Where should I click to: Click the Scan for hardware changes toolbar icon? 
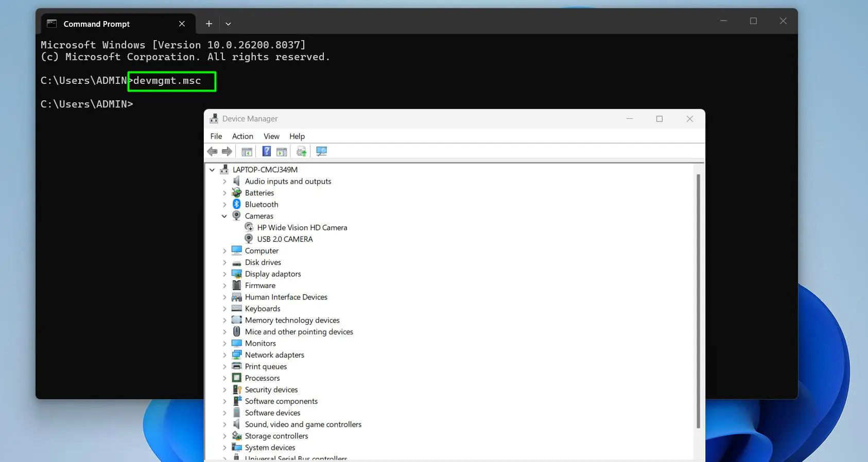(x=322, y=151)
